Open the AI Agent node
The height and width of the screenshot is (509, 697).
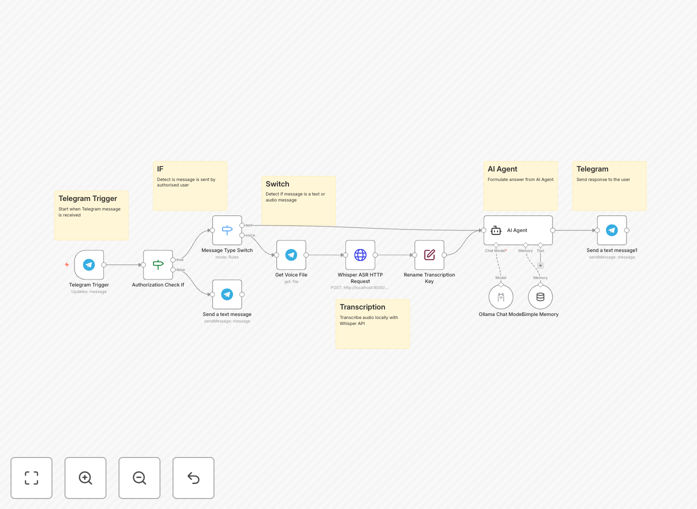pyautogui.click(x=518, y=230)
